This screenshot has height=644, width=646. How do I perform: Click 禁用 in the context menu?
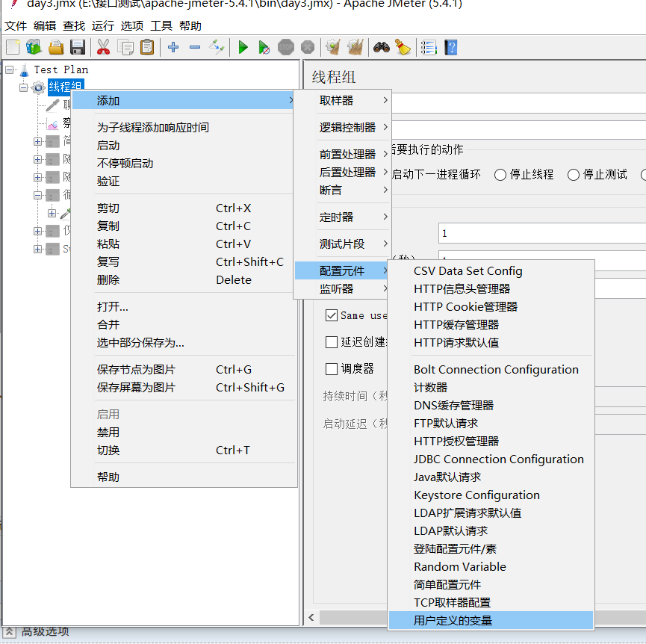pos(184,433)
